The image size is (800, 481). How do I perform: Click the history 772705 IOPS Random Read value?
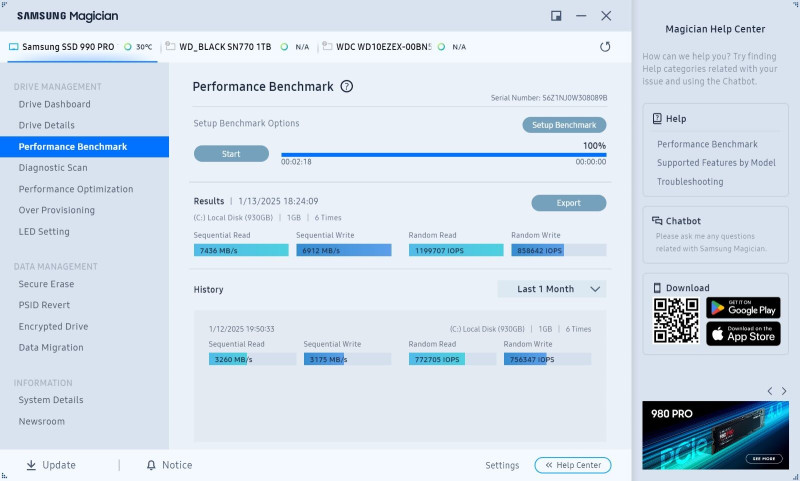[x=437, y=360]
